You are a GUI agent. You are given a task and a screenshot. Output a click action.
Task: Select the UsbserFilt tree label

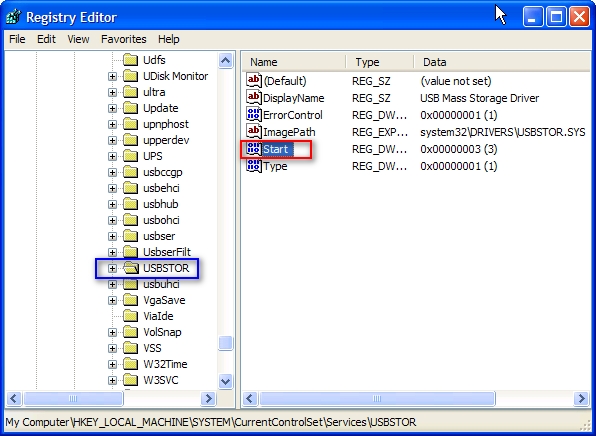pos(167,252)
